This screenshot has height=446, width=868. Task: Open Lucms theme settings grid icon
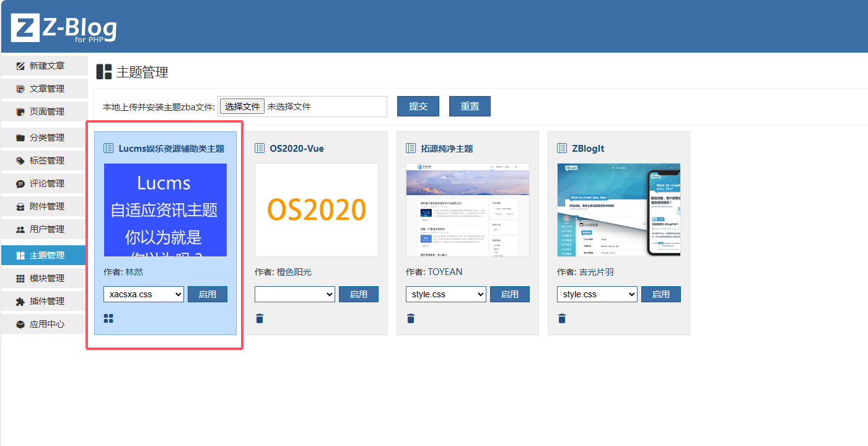pos(108,318)
